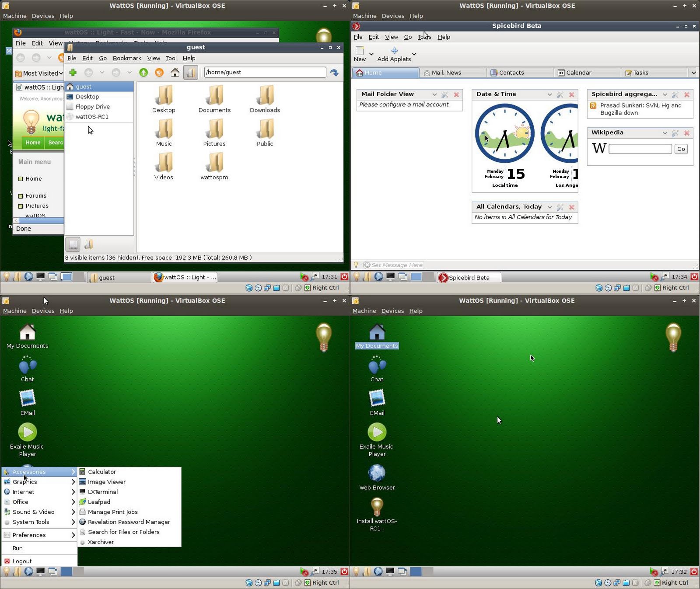Toggle the directory tree side pane button
The height and width of the screenshot is (589, 700).
pyautogui.click(x=89, y=244)
